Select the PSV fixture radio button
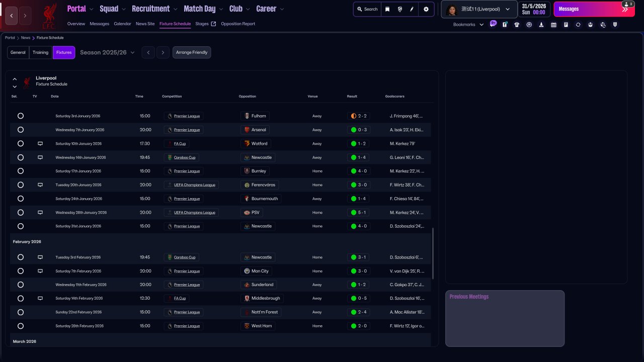 [21, 213]
